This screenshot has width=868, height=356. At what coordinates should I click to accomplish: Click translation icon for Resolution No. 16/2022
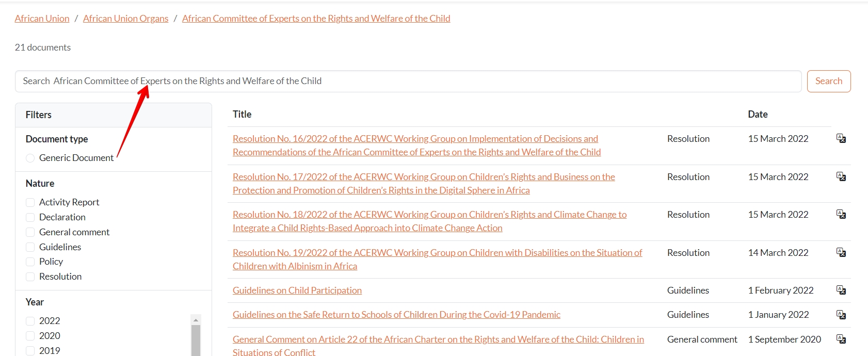click(841, 138)
